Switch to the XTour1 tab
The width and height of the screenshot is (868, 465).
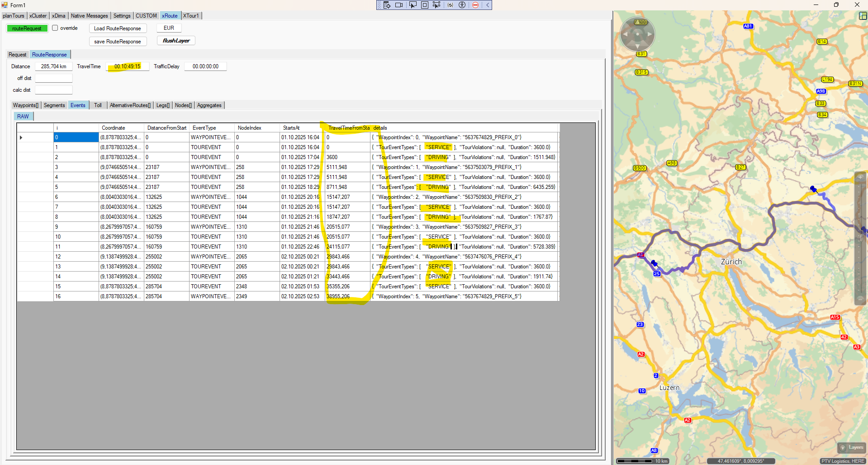pyautogui.click(x=191, y=16)
